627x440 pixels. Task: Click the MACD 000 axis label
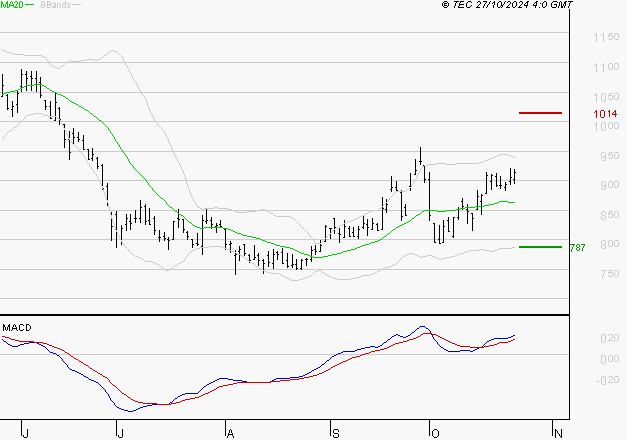[609, 359]
